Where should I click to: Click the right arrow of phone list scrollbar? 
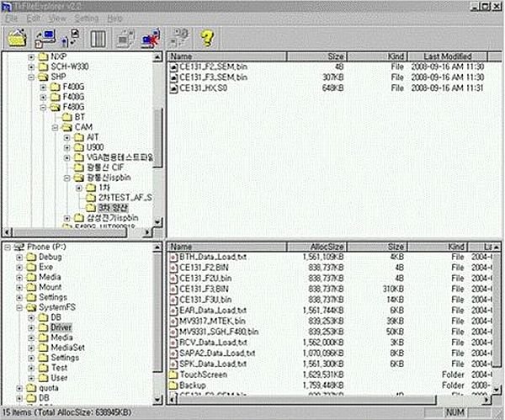pos(487,400)
